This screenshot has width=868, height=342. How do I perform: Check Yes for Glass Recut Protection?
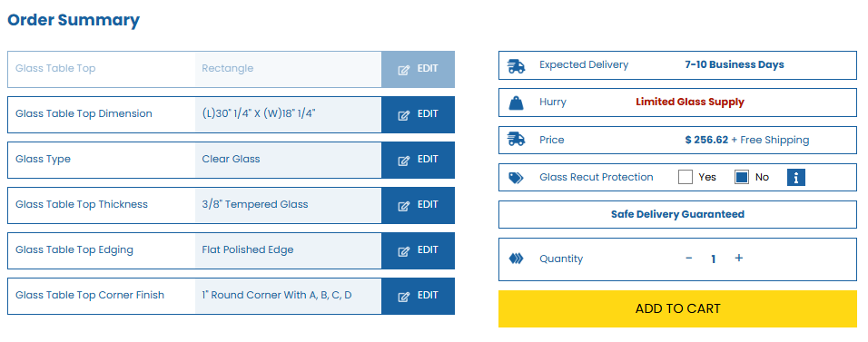point(686,177)
